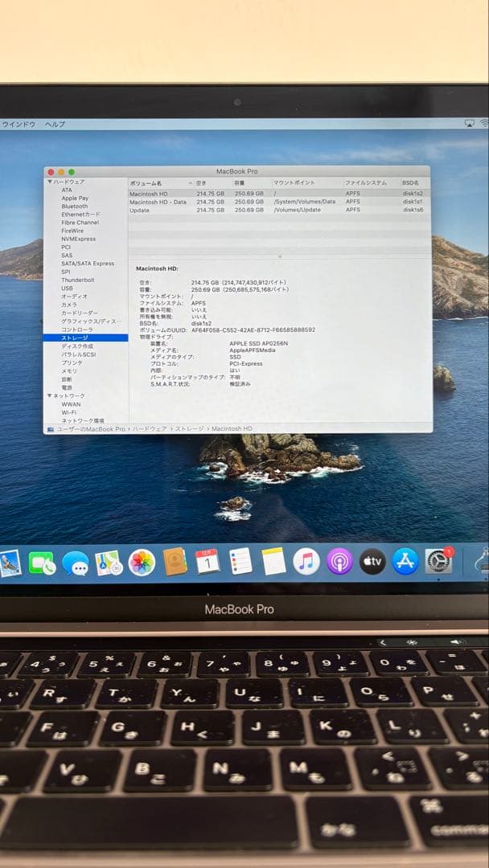The image size is (489, 868).
Task: Click the AirPlay icon in the menu bar
Action: coord(469,124)
